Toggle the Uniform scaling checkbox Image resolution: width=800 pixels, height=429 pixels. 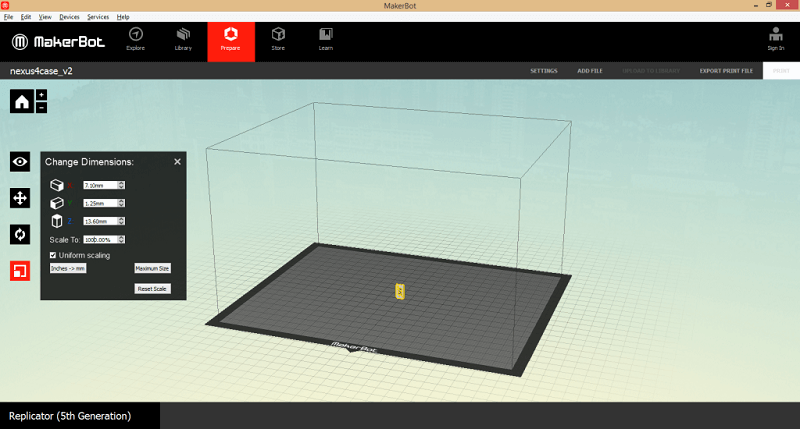[x=53, y=255]
